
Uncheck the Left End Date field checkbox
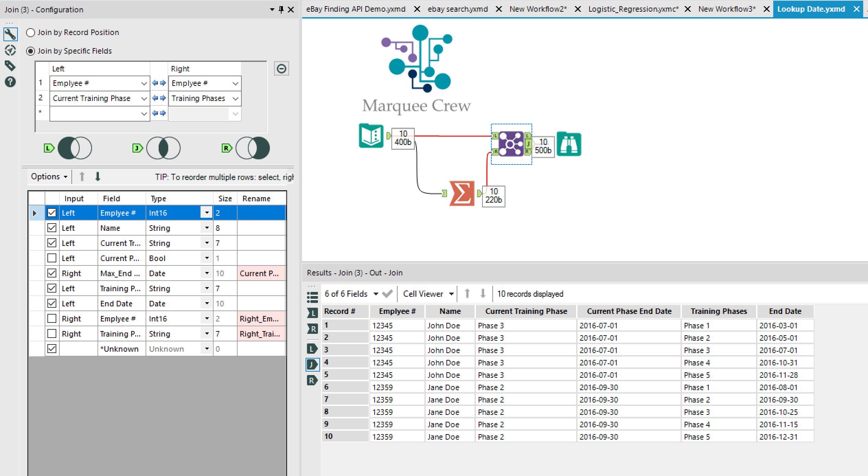pos(52,303)
